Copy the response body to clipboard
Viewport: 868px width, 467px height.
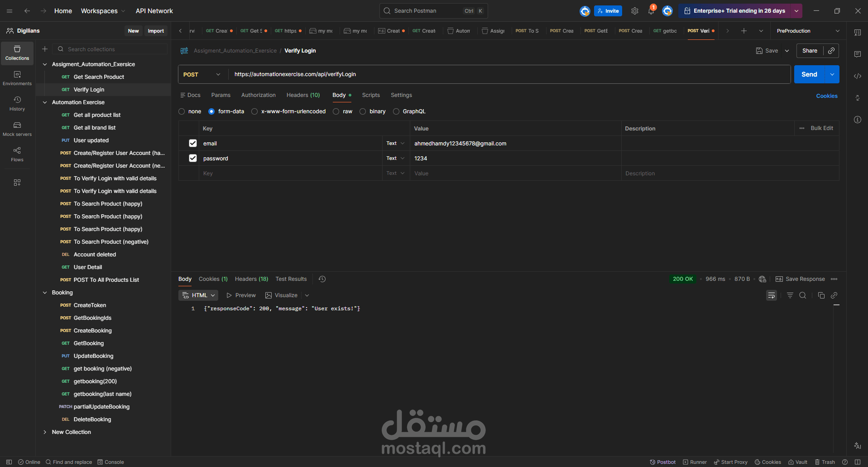click(x=821, y=295)
